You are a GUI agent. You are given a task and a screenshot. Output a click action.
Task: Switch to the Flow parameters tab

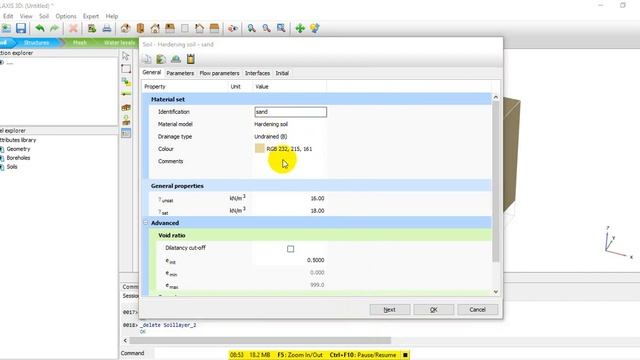219,73
